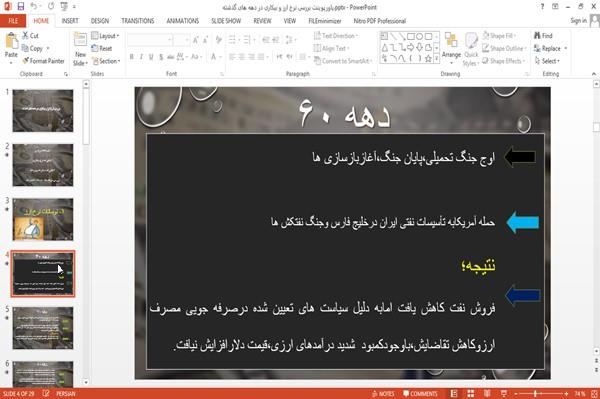Open the FILE tab
600x399 pixels.
(13, 21)
